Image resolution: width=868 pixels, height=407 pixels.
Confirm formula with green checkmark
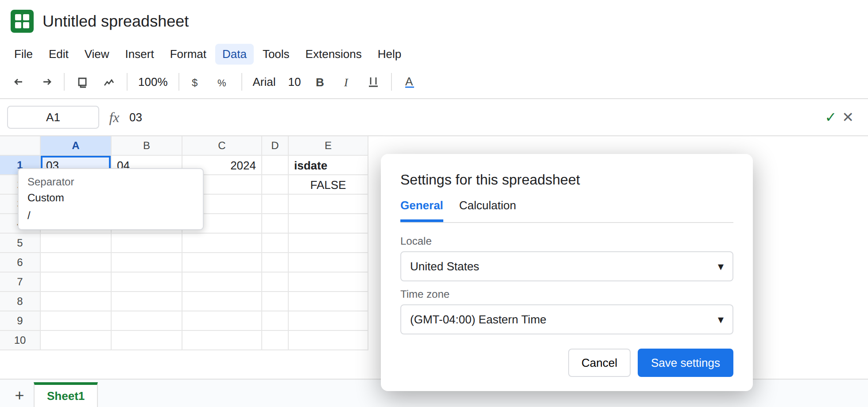point(830,117)
